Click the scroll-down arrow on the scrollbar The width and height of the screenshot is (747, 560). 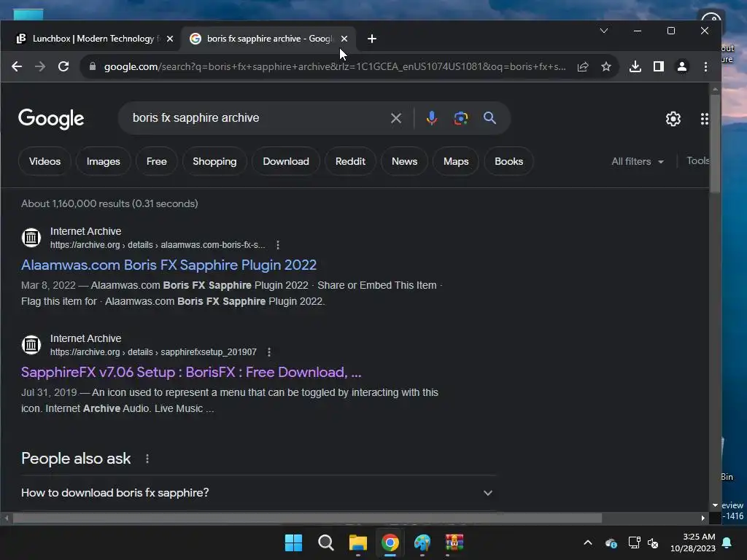pyautogui.click(x=715, y=505)
